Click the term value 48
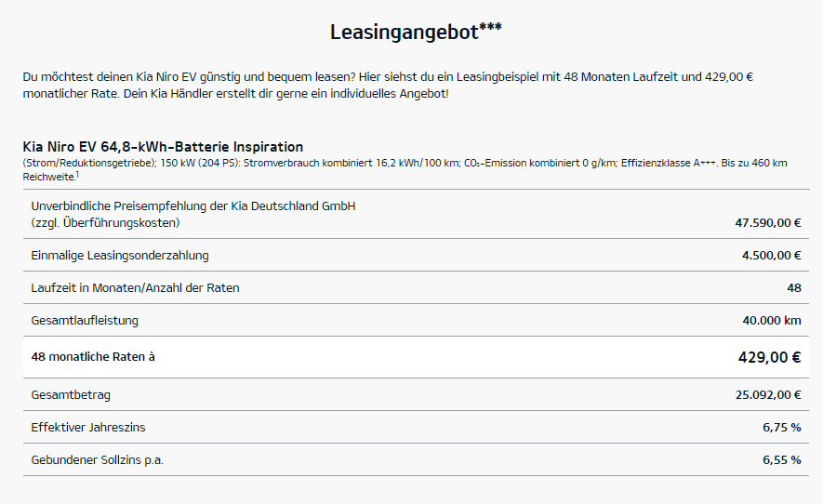The image size is (823, 504). 793,287
